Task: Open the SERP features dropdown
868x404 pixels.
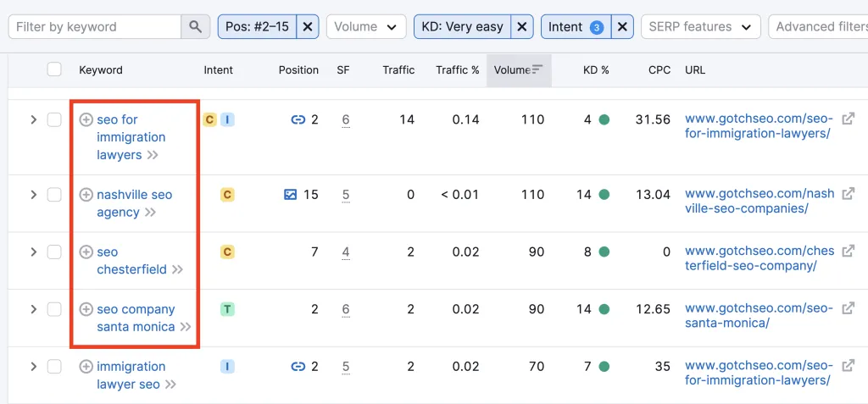Action: [x=701, y=26]
